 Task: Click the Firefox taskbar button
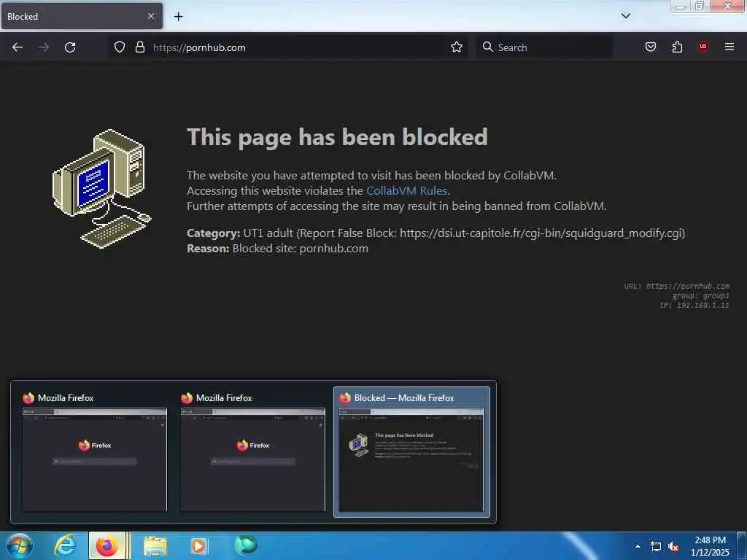(x=108, y=545)
